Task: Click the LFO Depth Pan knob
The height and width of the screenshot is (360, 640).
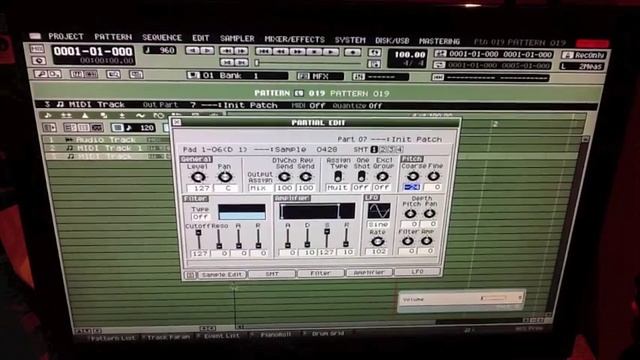Action: (x=429, y=213)
